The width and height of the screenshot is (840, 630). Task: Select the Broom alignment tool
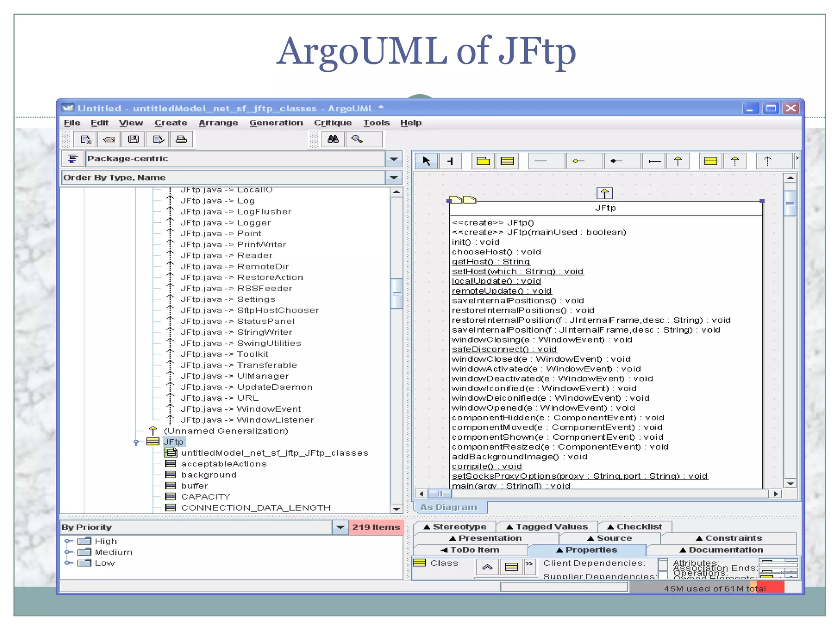pyautogui.click(x=450, y=161)
